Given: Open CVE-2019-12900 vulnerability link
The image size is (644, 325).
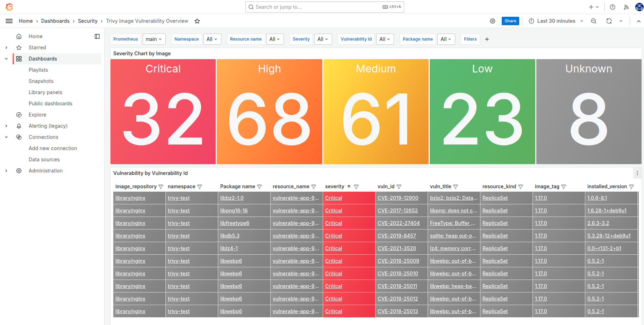Looking at the screenshot, I should click(x=398, y=198).
